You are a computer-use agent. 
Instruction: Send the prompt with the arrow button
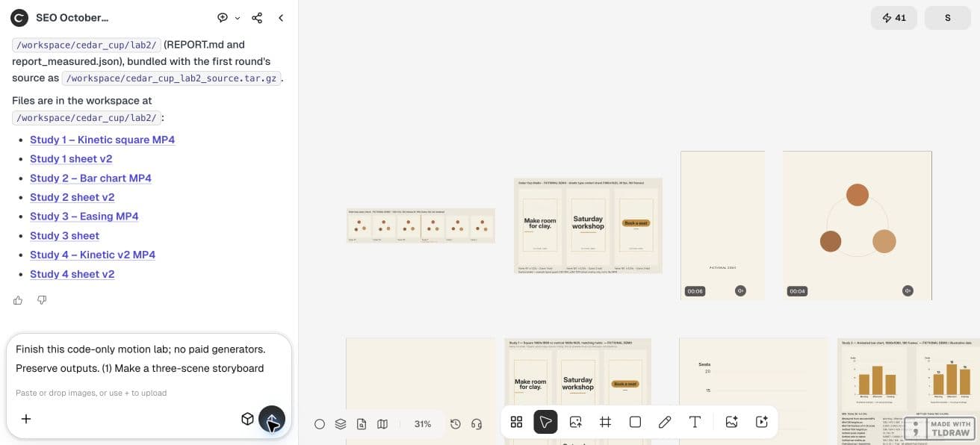(272, 419)
